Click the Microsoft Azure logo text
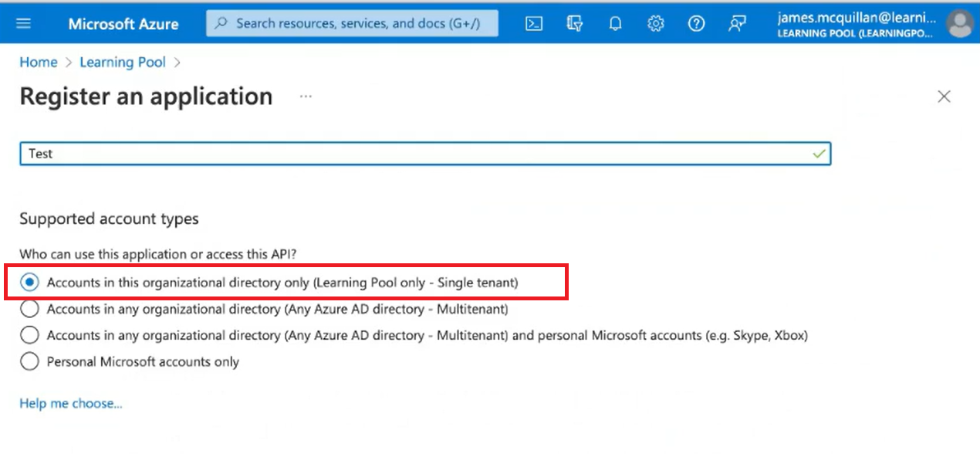Screen dimensions: 980x454 pos(123,23)
